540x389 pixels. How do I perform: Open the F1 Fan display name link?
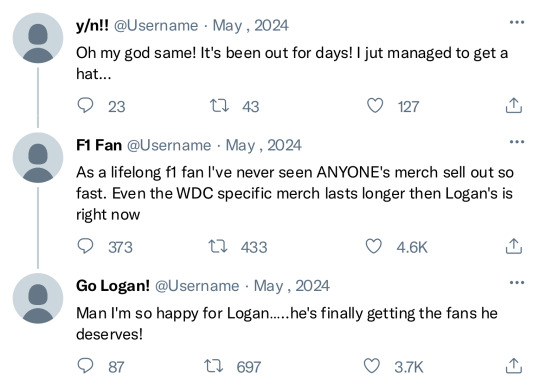99,145
